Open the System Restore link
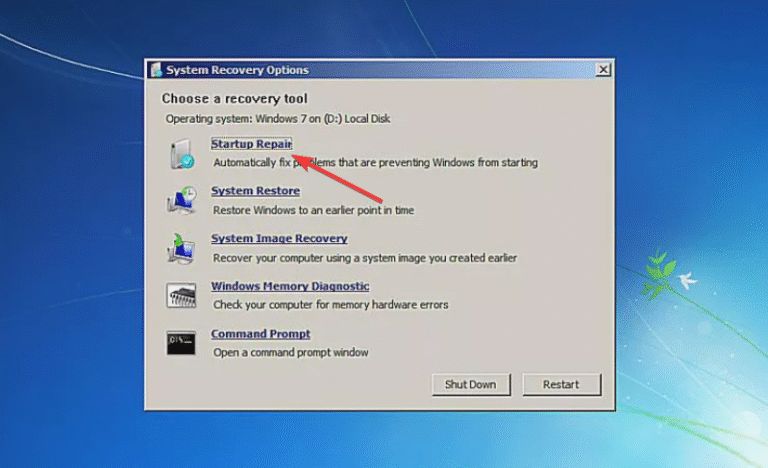The image size is (768, 468). click(x=255, y=191)
